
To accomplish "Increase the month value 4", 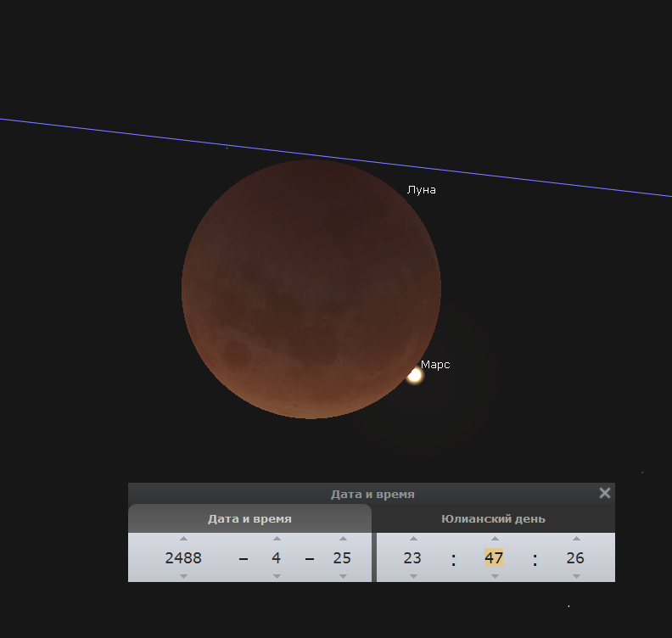I will pyautogui.click(x=277, y=539).
